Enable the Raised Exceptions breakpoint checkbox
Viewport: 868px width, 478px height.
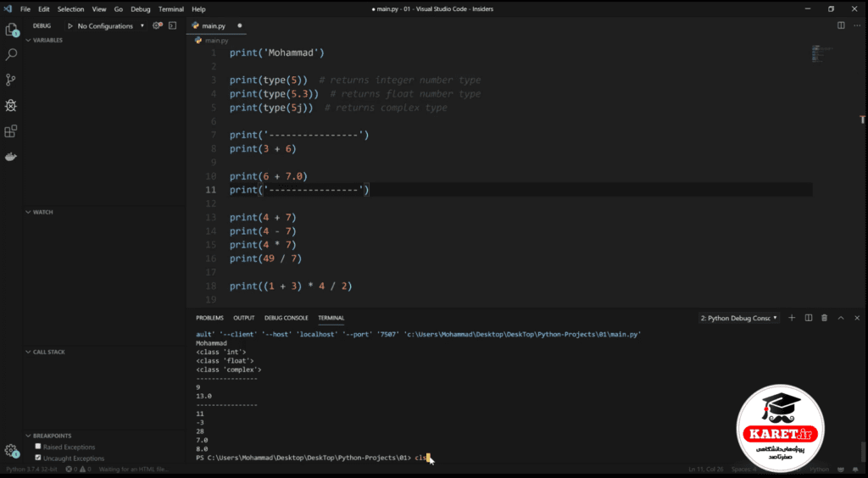pos(38,447)
